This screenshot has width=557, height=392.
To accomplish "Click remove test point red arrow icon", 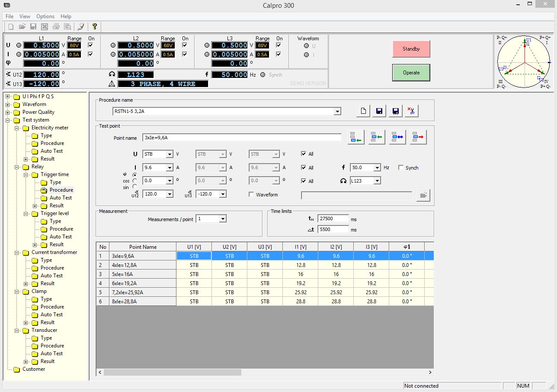I will coord(418,137).
